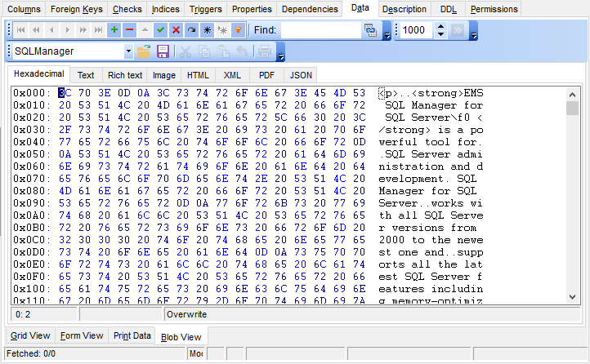Insert a new record with green plus
This screenshot has width=590, height=364.
pyautogui.click(x=114, y=30)
